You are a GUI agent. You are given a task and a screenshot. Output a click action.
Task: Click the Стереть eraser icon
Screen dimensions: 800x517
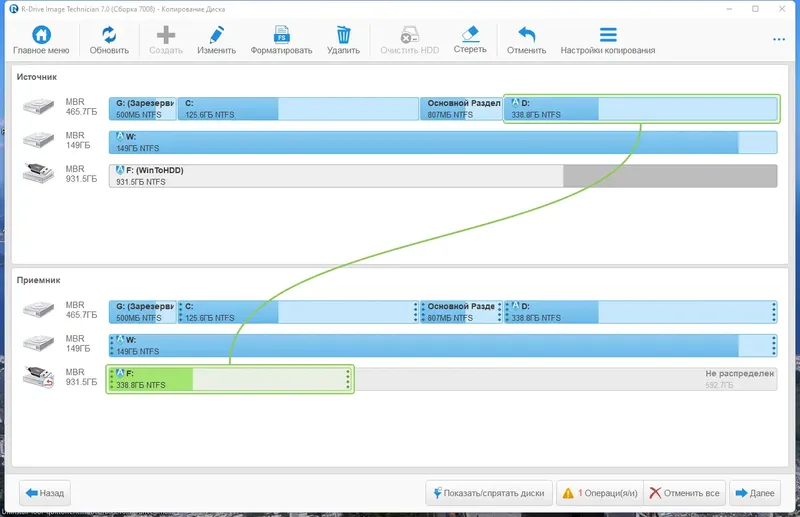(x=470, y=34)
